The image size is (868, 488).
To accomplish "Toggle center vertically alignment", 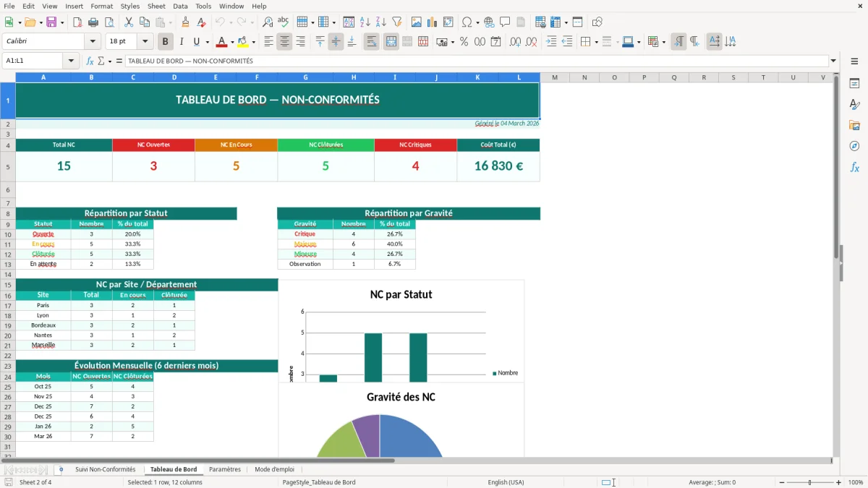I will [336, 42].
